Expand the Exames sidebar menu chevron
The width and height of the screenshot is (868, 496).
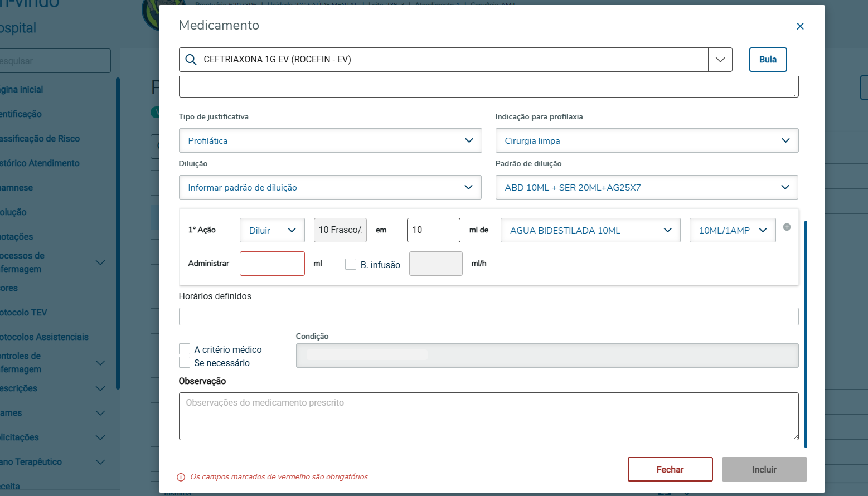[100, 413]
